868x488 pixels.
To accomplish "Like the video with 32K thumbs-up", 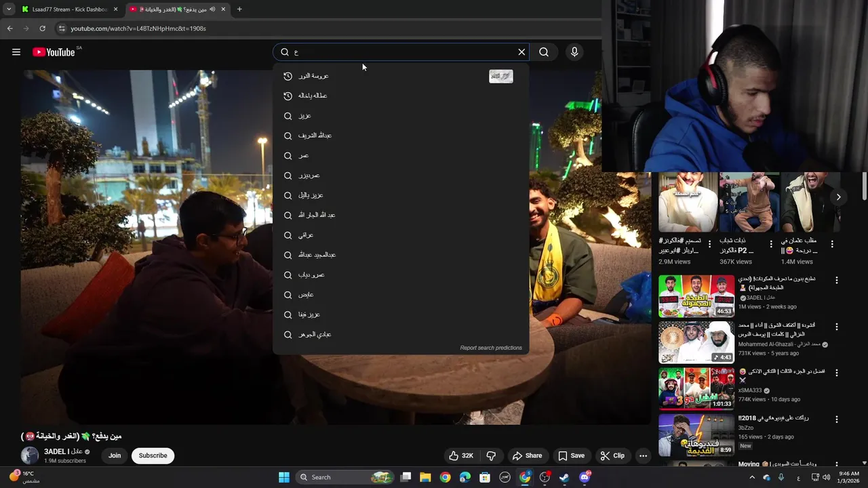I will [461, 455].
